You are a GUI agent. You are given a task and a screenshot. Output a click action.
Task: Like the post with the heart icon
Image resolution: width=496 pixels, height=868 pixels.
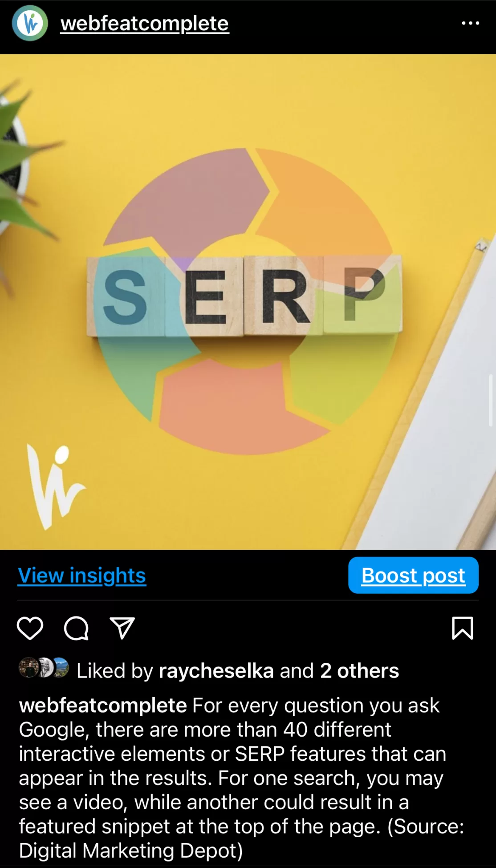(30, 628)
